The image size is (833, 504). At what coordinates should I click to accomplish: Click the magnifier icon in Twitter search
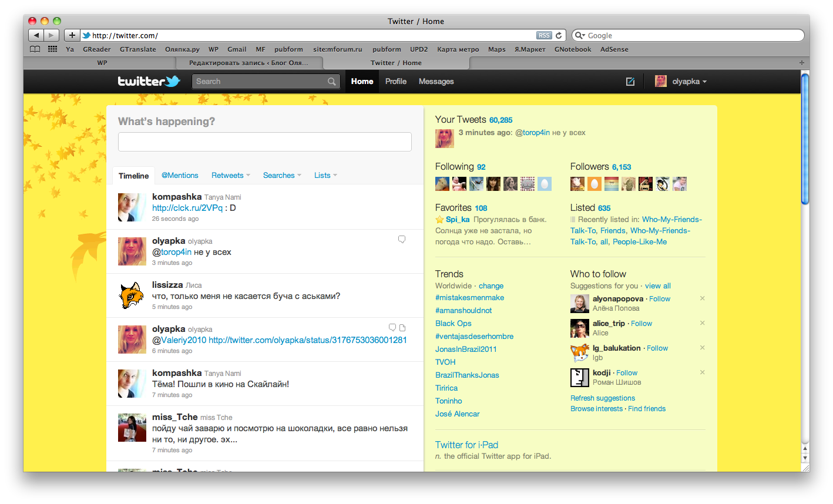(332, 82)
